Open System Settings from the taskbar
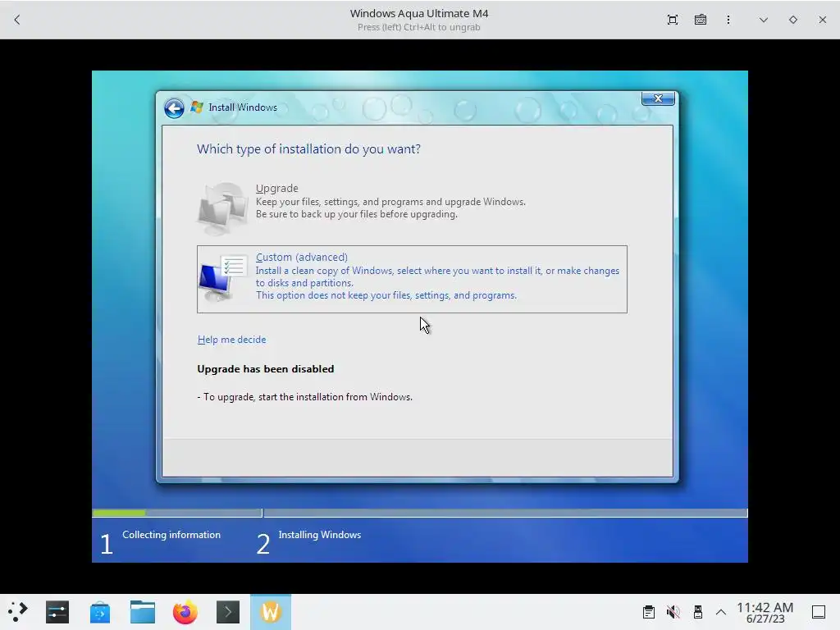This screenshot has width=840, height=630. pos(57,612)
